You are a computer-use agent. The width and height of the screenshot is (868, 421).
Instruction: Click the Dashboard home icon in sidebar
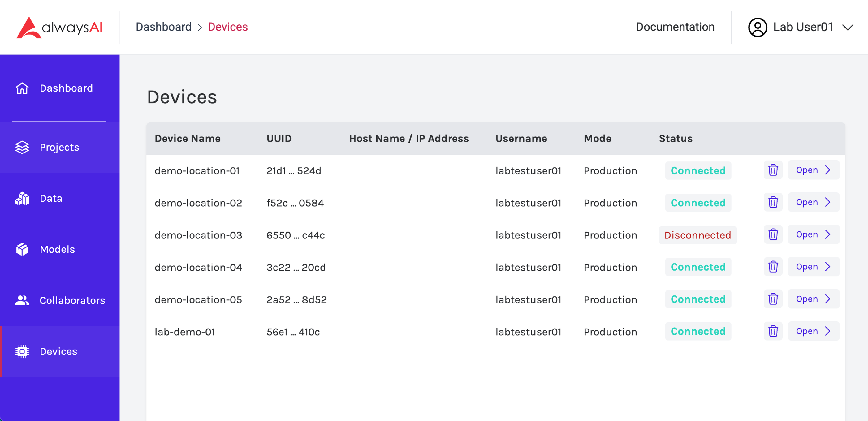(22, 88)
